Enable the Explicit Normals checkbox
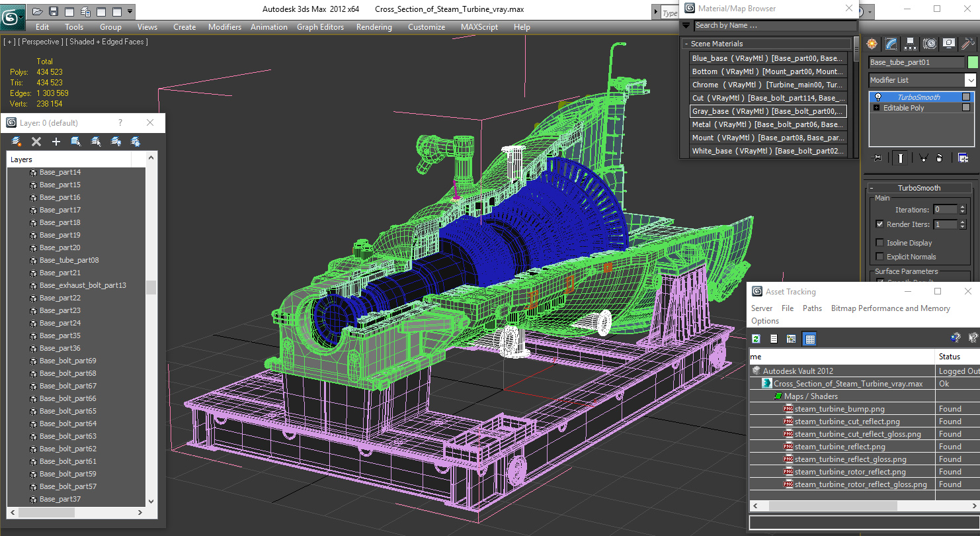The height and width of the screenshot is (536, 980). [x=879, y=257]
